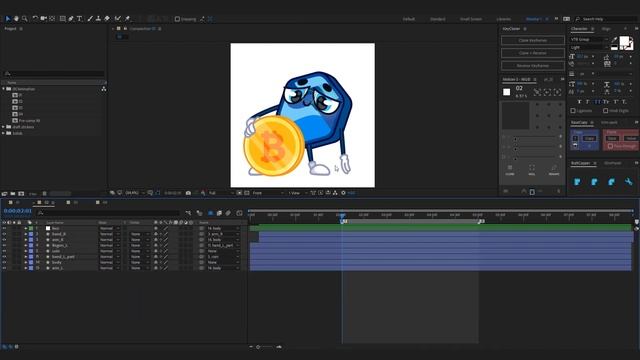This screenshot has width=640, height=360.
Task: Check the Ligatures checkbox
Action: tap(573, 111)
